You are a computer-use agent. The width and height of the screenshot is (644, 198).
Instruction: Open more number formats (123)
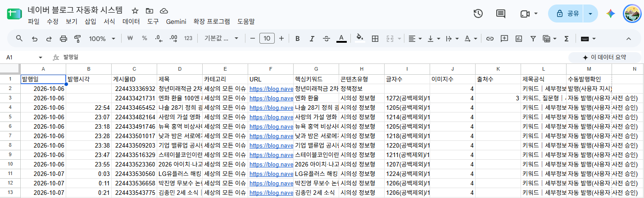tap(188, 38)
